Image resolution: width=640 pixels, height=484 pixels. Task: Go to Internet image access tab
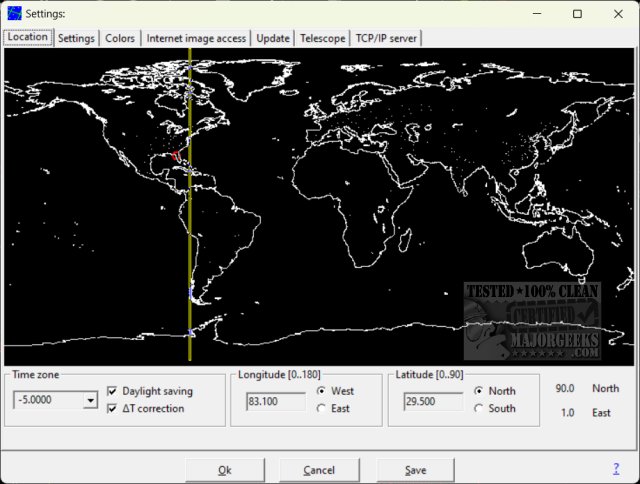tap(196, 38)
